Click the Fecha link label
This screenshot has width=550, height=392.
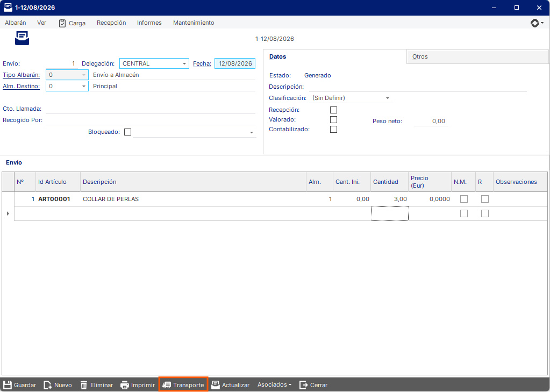click(202, 63)
